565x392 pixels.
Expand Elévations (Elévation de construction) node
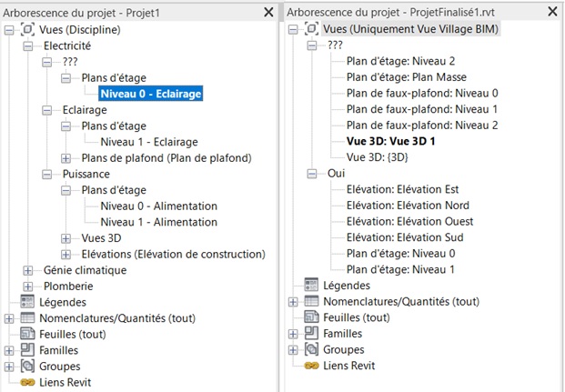pyautogui.click(x=66, y=255)
